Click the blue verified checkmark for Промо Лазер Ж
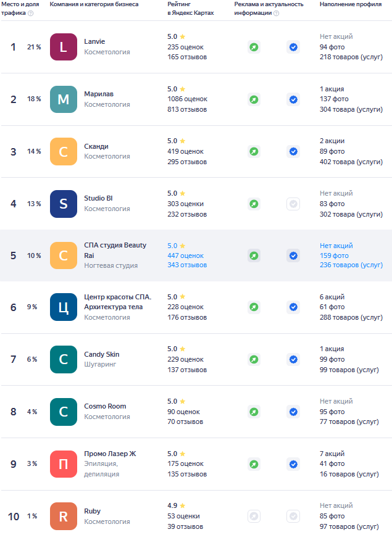The image size is (392, 540). click(x=293, y=463)
